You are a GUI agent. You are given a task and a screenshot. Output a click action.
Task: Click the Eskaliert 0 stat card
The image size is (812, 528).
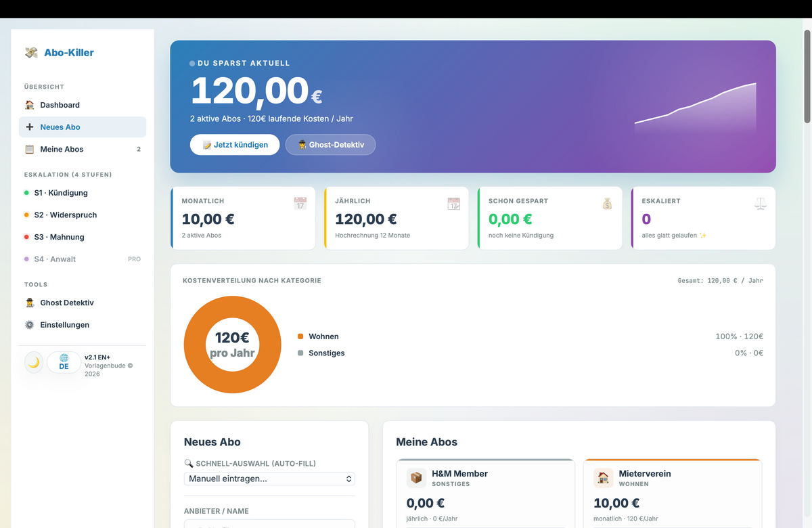[704, 218]
